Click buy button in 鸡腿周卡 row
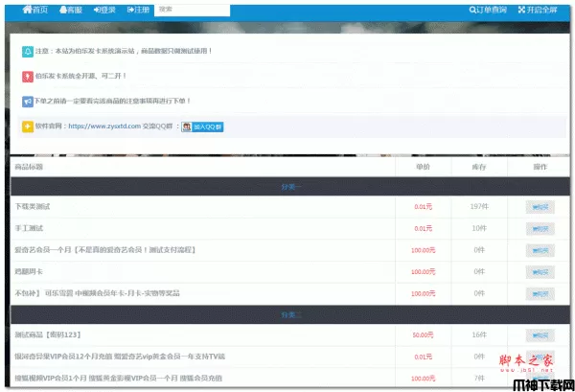The width and height of the screenshot is (575, 392). [x=540, y=272]
